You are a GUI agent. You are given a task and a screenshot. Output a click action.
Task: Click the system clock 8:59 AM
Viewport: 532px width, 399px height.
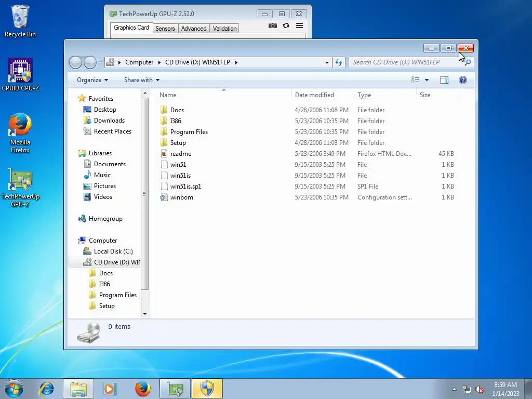pyautogui.click(x=506, y=385)
